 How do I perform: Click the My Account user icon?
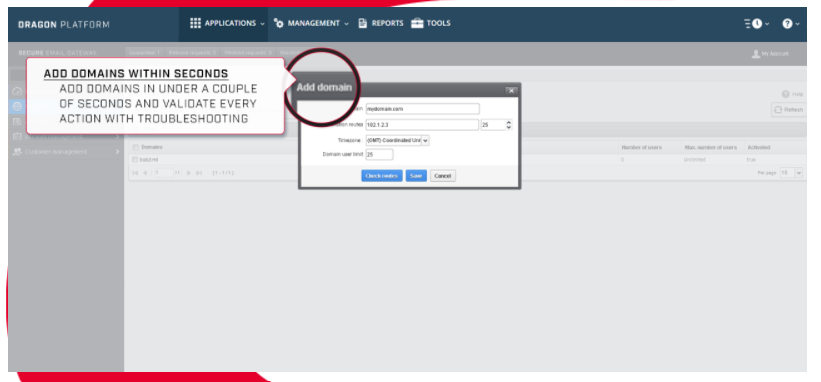coord(755,54)
